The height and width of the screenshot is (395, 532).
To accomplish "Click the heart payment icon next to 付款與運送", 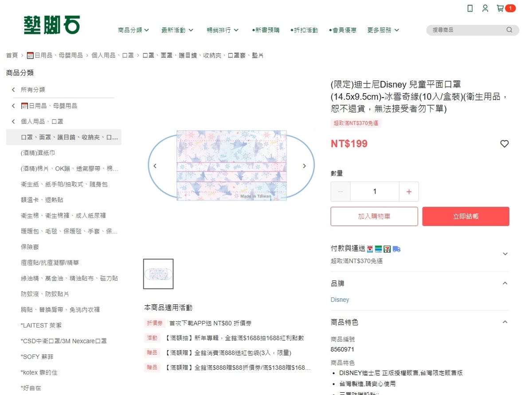I will pyautogui.click(x=369, y=249).
